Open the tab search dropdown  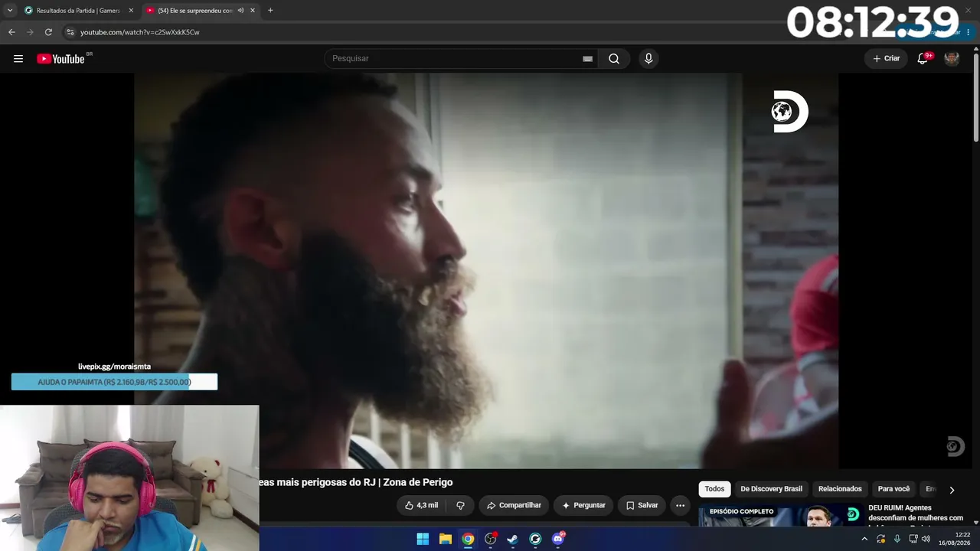[10, 11]
